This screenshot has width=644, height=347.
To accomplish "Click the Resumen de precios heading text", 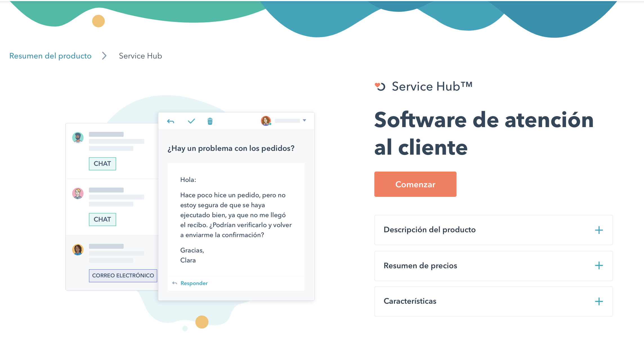I will 420,265.
